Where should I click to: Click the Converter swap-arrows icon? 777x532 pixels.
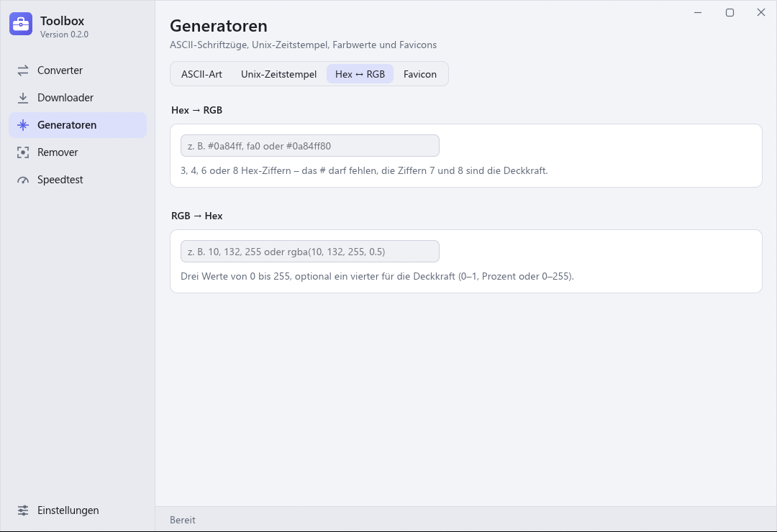(23, 70)
